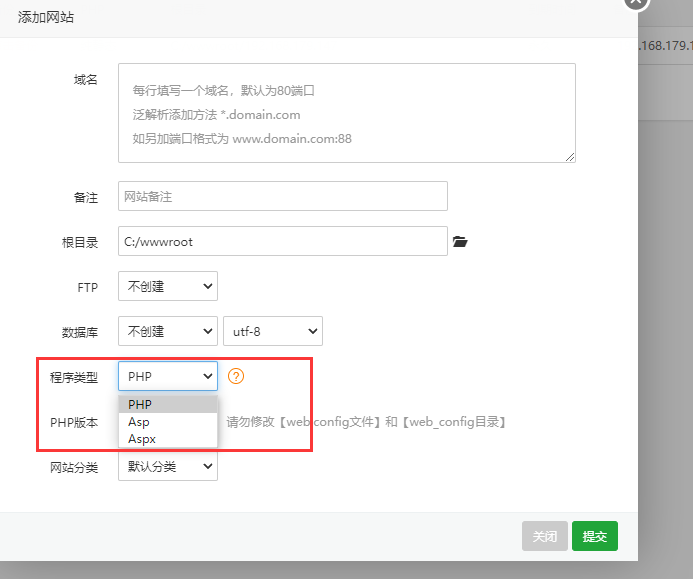The height and width of the screenshot is (579, 693).
Task: Click the 数据库 label
Action: point(80,332)
